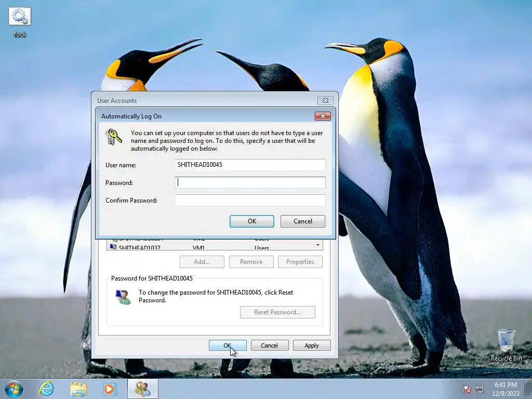The width and height of the screenshot is (532, 399).
Task: Click the user icon beside Reset Password text
Action: [123, 297]
